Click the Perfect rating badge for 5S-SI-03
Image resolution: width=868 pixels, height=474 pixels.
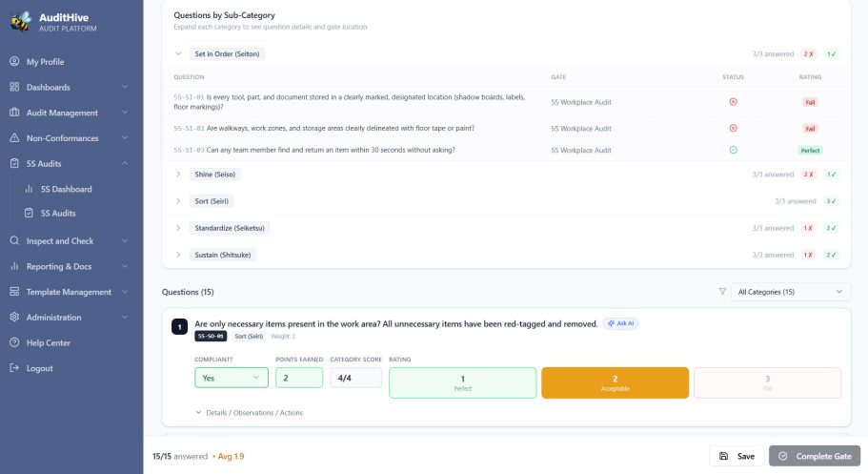(x=810, y=151)
